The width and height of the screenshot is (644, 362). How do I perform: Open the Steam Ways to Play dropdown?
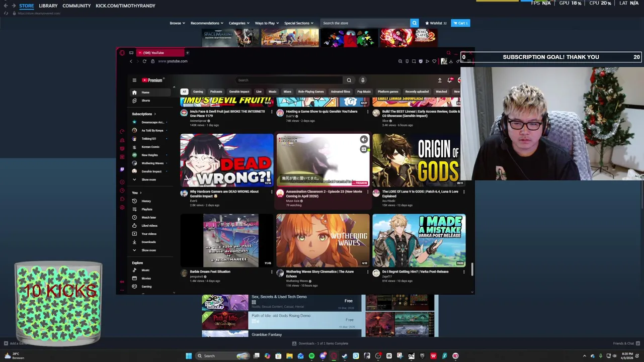coord(267,23)
